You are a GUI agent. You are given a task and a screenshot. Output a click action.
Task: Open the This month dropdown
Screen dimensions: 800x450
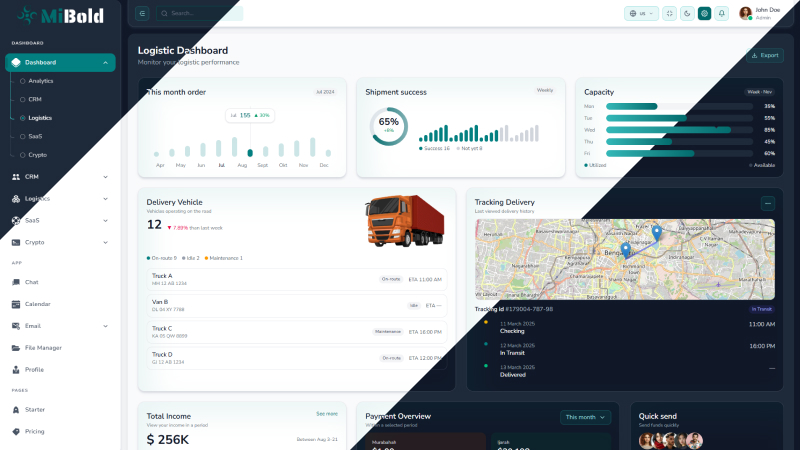click(x=585, y=417)
